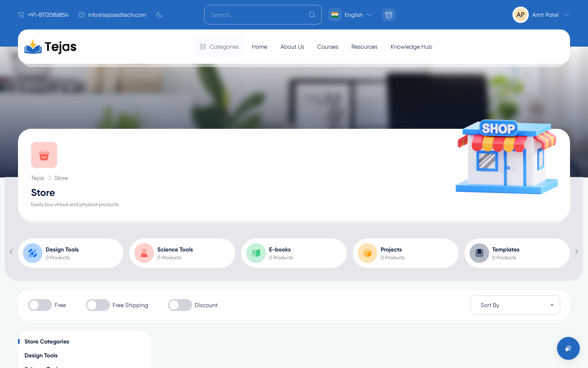
Task: Click the email envelope icon
Action: click(x=82, y=15)
